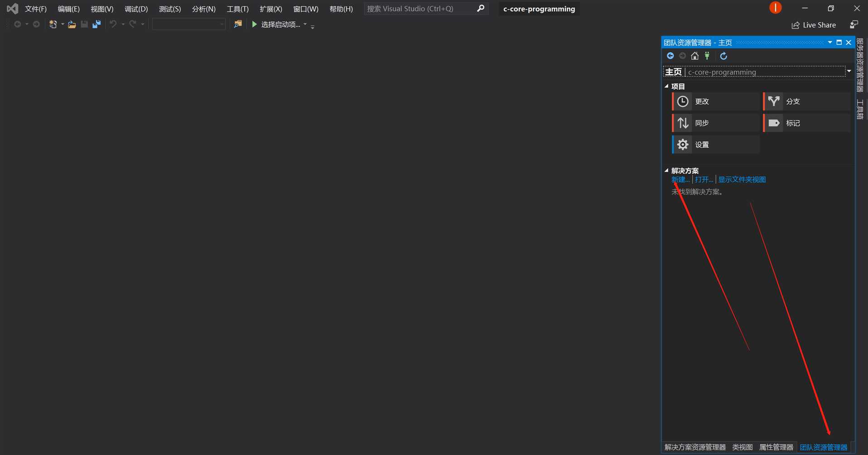Click the open file folder icon
The image size is (868, 455).
coord(72,24)
